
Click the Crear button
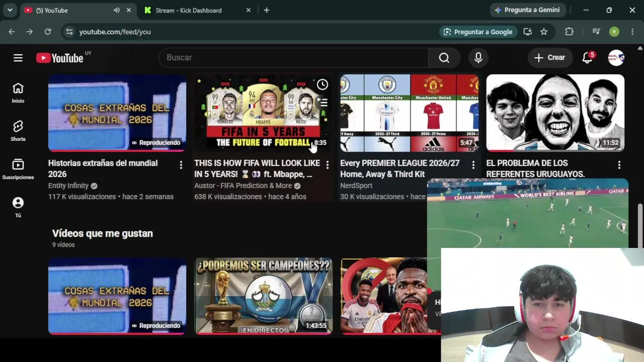(x=550, y=58)
